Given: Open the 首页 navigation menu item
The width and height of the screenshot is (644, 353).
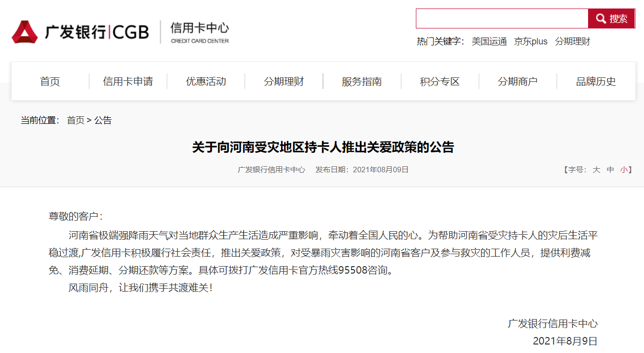Looking at the screenshot, I should [50, 81].
